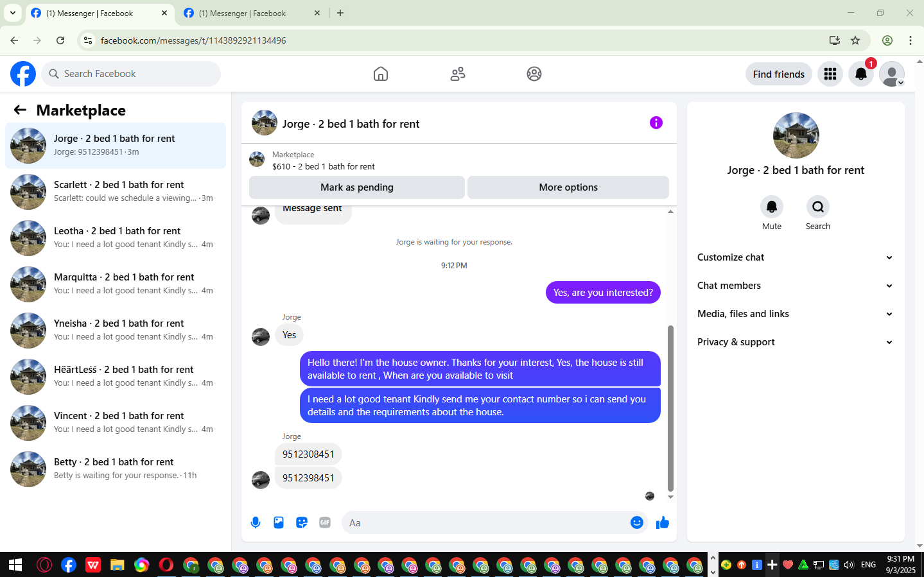Choose a sticker from the sticker icon
This screenshot has width=924, height=577.
click(302, 522)
